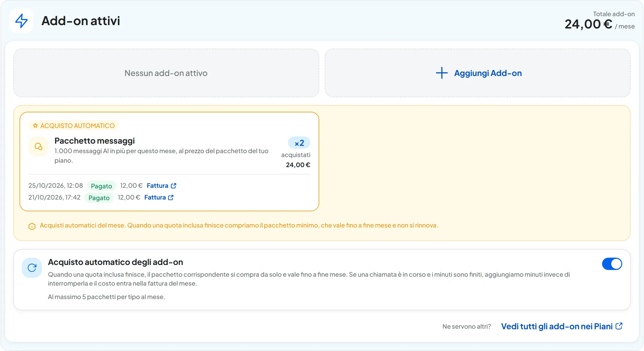
Task: Click the chat bubble icon of Pacchetto messaggi
Action: 39,147
